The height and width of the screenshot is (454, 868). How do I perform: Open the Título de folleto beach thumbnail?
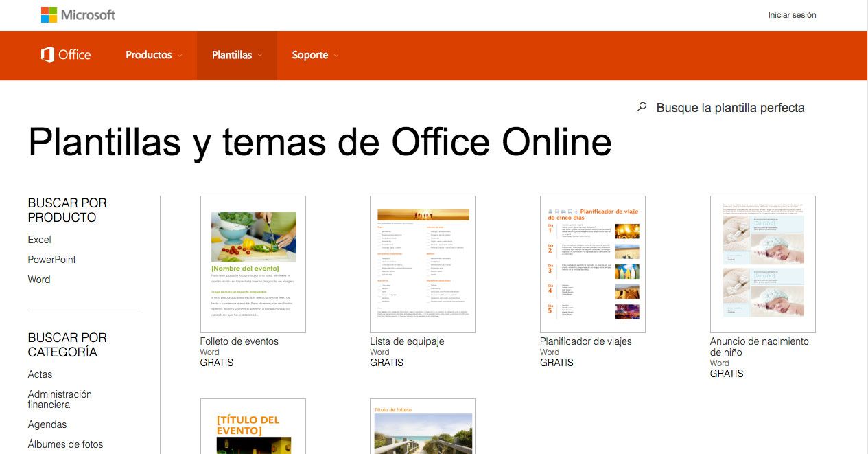pyautogui.click(x=423, y=427)
